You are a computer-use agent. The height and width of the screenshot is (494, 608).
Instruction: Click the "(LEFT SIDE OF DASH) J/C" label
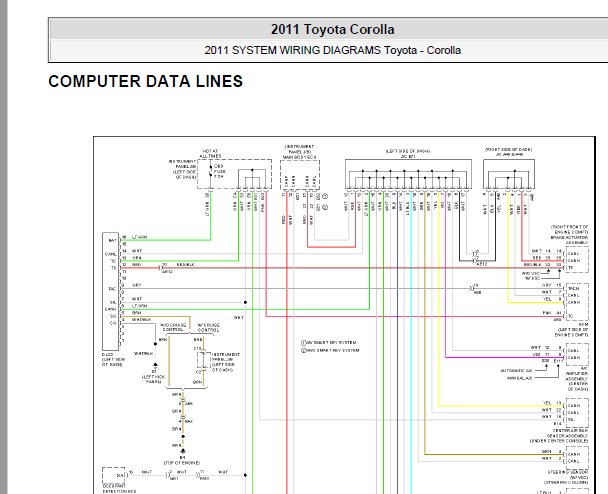click(408, 154)
